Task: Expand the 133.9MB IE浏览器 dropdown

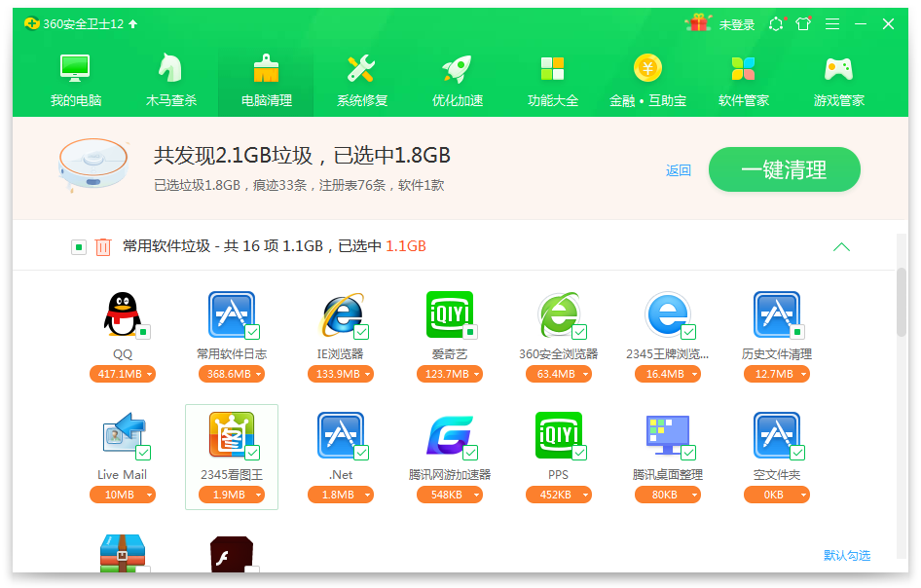Action: pyautogui.click(x=341, y=374)
